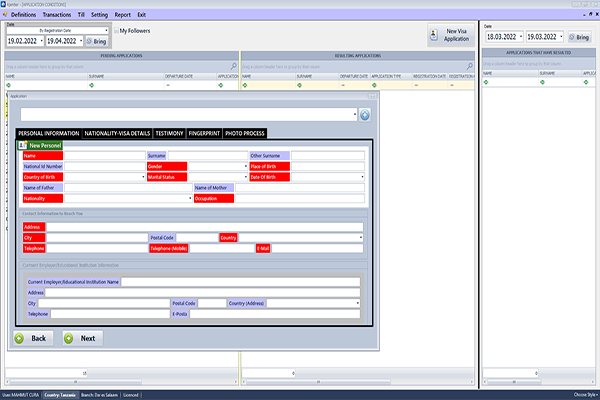Switch to the Fingerprint tab
The height and width of the screenshot is (400, 600).
coord(203,133)
